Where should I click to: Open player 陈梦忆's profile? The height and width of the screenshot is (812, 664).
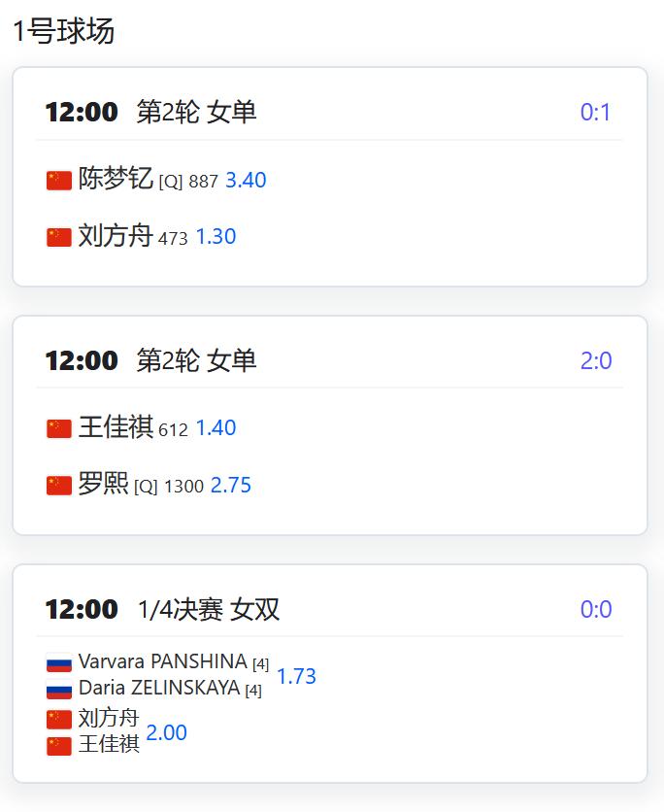tap(116, 179)
